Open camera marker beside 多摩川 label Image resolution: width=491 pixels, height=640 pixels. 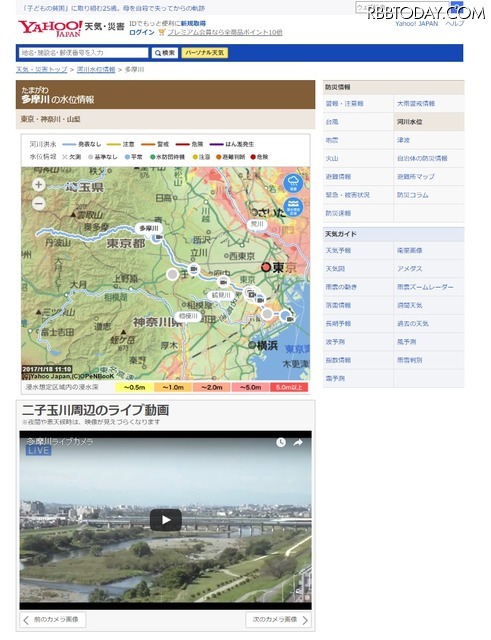click(x=157, y=238)
